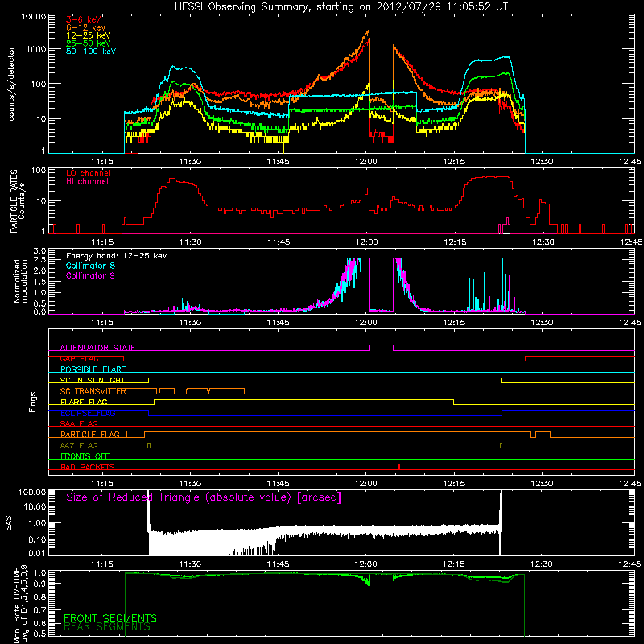
Task: Click the Size of Reduced Triangle caption
Action: [204, 497]
